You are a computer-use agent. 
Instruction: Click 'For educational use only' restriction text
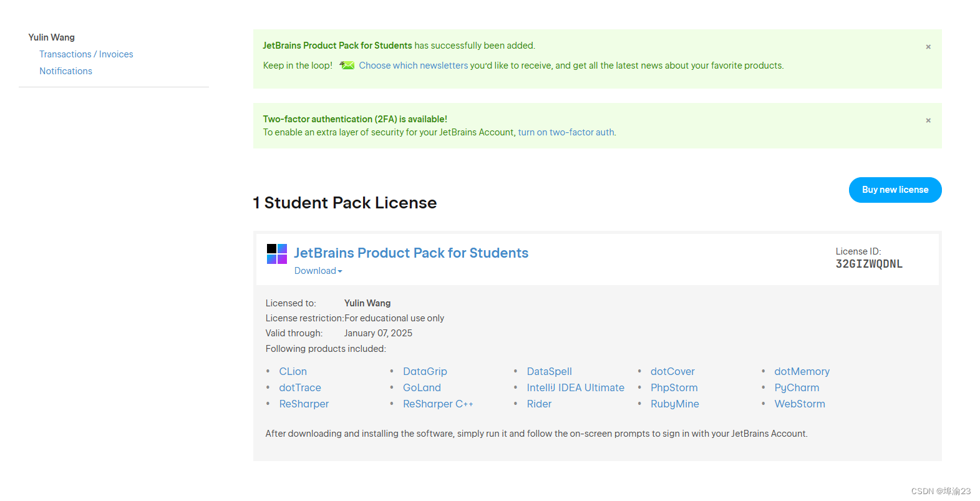394,318
